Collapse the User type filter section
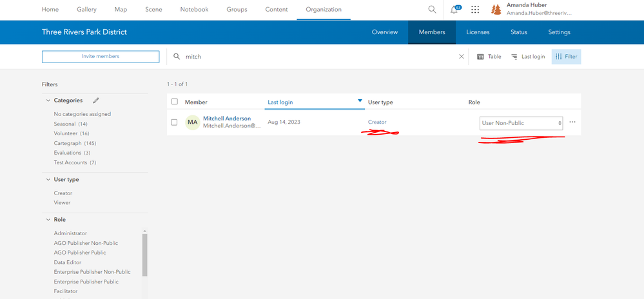Image resolution: width=644 pixels, height=299 pixels. point(47,180)
